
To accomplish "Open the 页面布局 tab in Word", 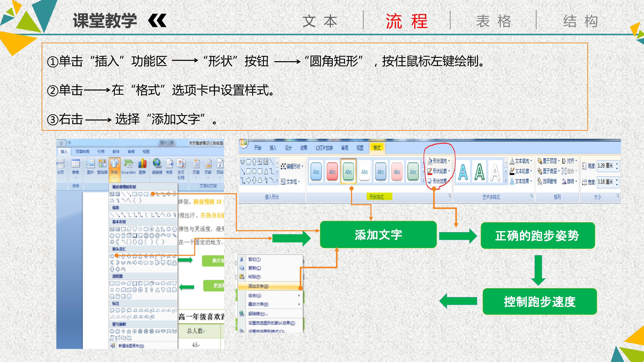I will pyautogui.click(x=82, y=152).
